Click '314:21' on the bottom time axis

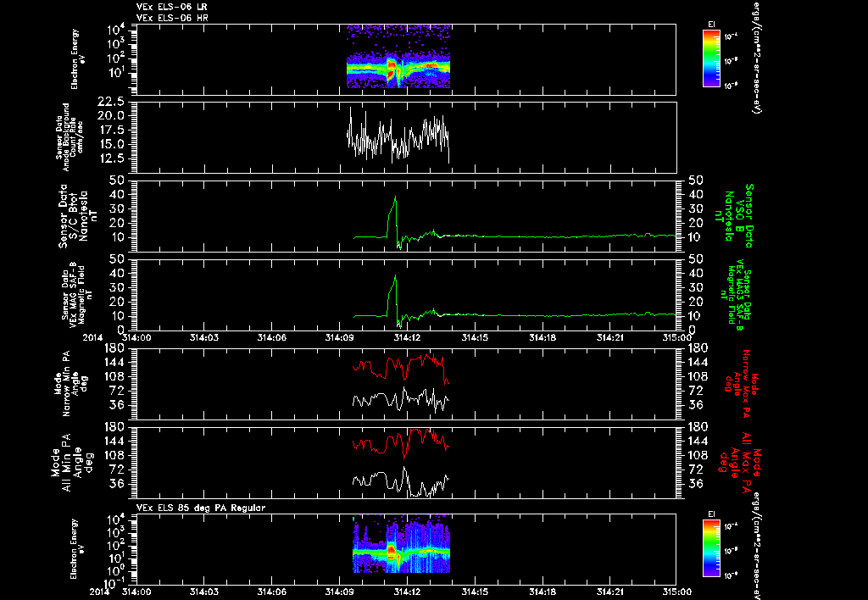tap(609, 592)
